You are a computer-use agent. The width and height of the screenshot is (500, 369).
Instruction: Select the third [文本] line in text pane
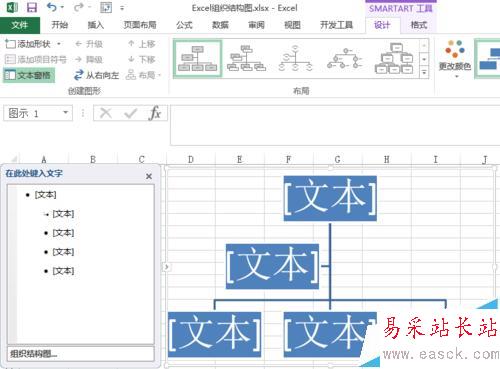(63, 233)
